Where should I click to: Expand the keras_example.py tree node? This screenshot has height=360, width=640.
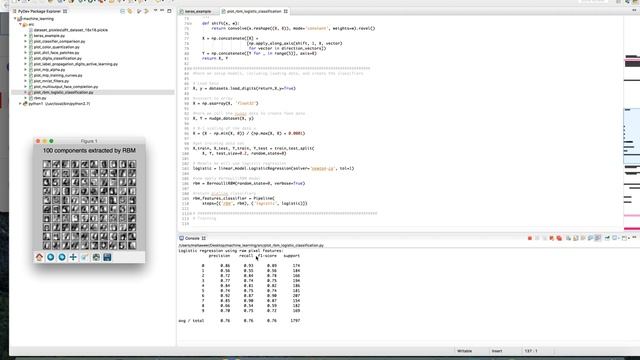click(x=26, y=36)
